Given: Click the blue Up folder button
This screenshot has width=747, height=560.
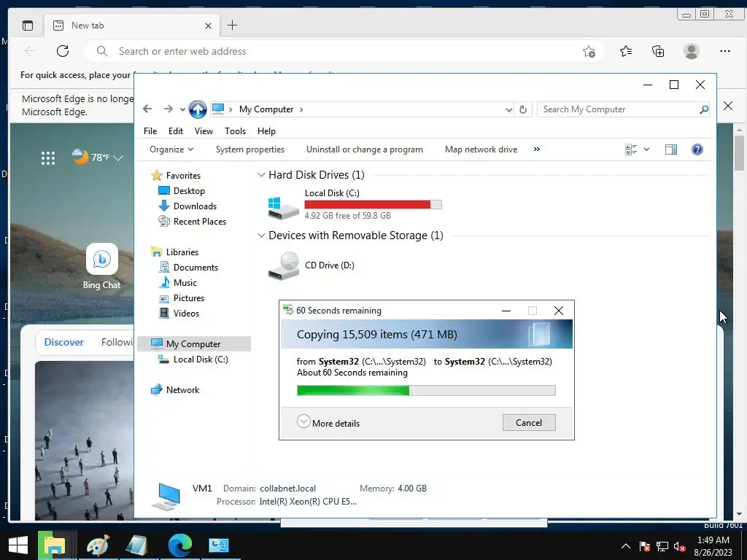Looking at the screenshot, I should pos(198,109).
